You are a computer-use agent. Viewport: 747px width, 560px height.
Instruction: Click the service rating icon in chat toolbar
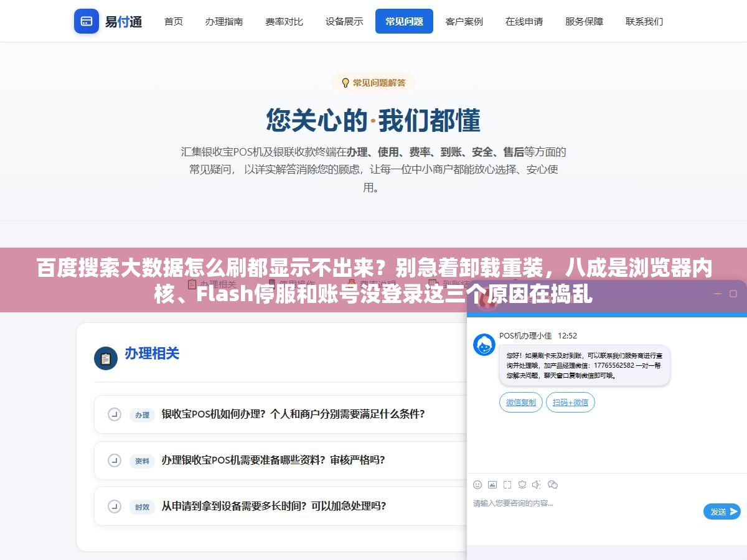click(x=522, y=485)
